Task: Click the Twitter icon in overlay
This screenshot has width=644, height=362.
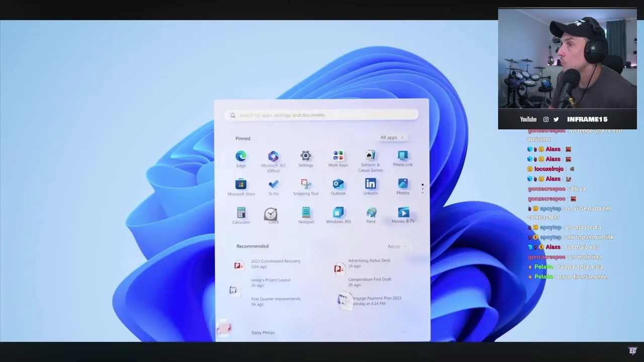Action: point(556,119)
